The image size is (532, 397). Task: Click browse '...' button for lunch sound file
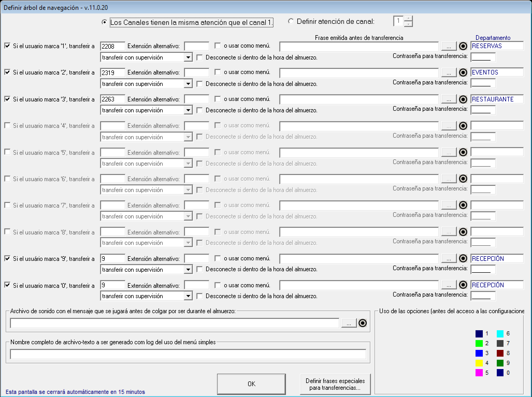[349, 323]
